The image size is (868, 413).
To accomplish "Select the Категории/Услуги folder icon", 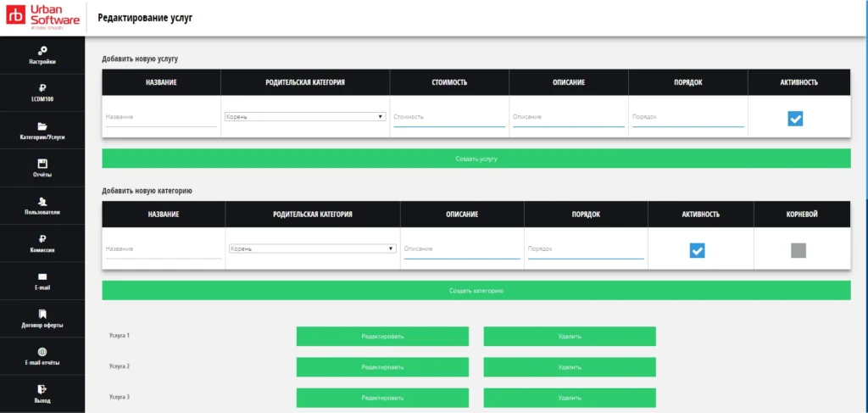I will 42,126.
